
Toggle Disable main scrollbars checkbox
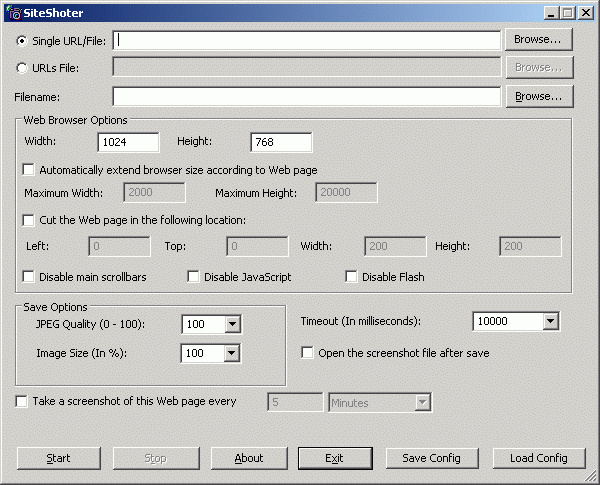coord(28,276)
